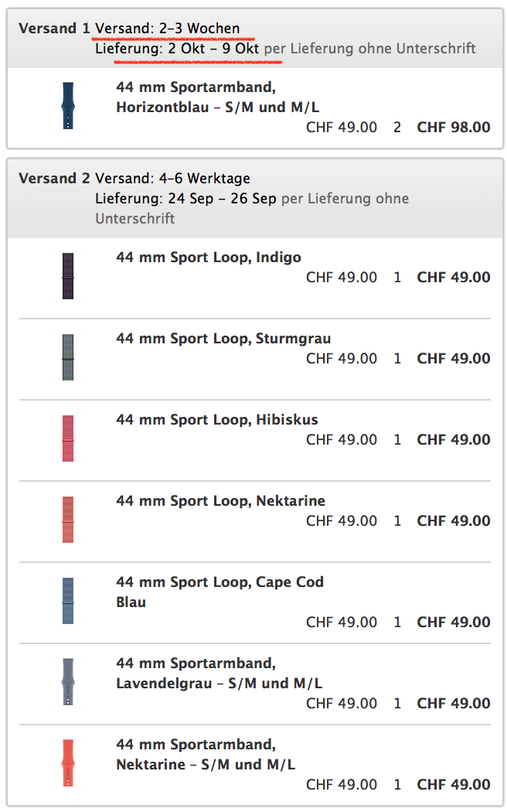This screenshot has width=507, height=812.
Task: Click the Sportarmband Horizontblau product name
Action: point(218,97)
